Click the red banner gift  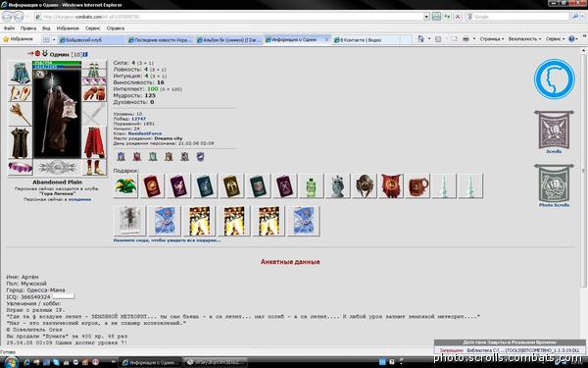click(x=391, y=185)
